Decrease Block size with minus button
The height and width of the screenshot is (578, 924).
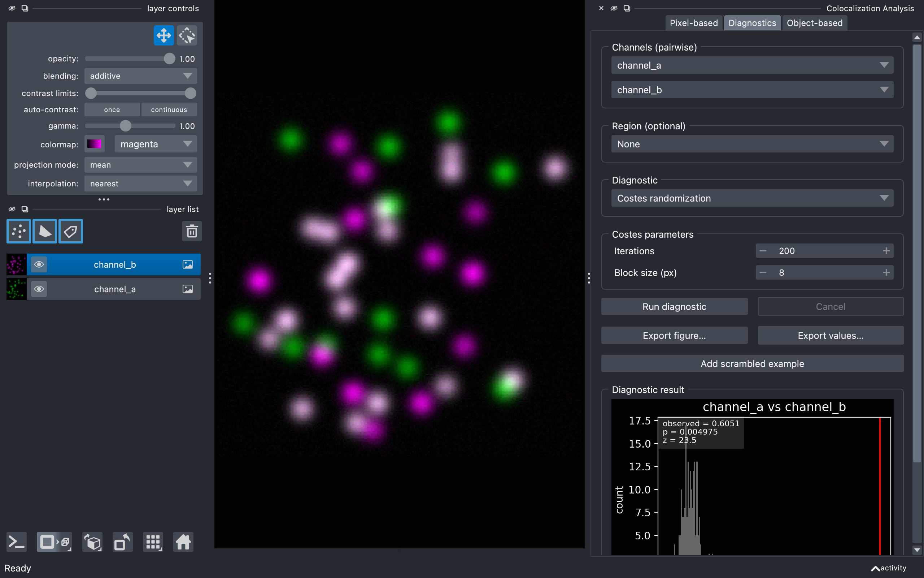pos(763,272)
